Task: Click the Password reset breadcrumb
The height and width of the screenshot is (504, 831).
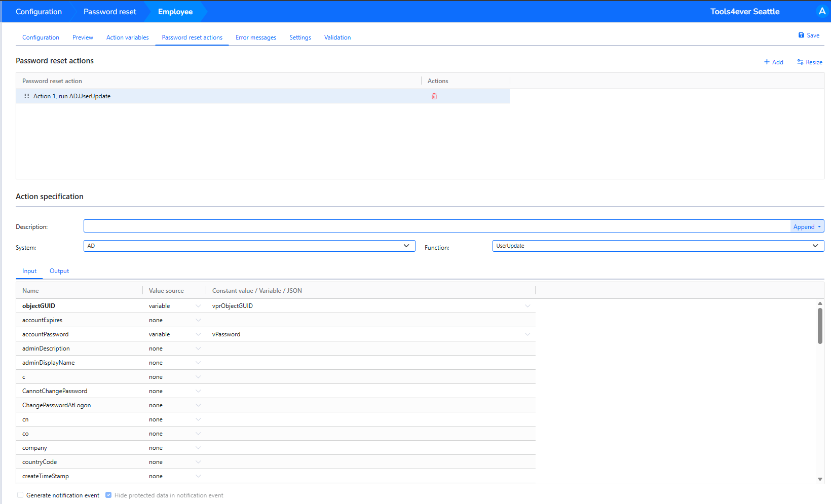Action: click(110, 12)
